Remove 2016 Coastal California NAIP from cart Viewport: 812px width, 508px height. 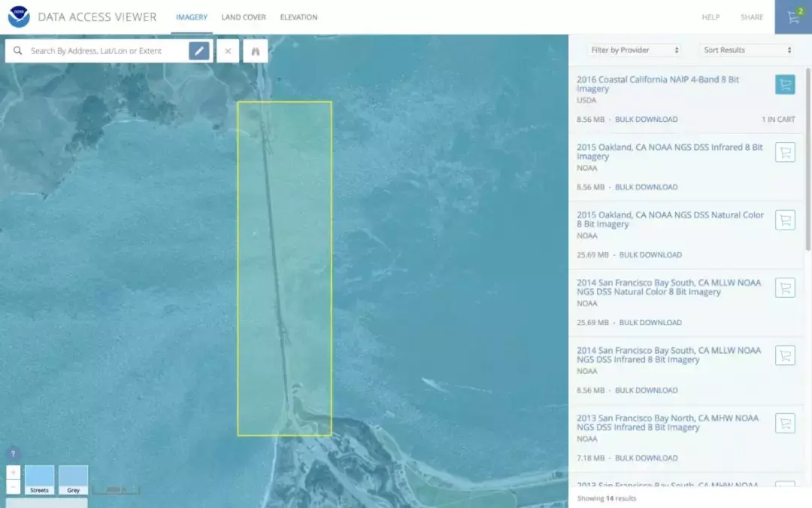click(785, 84)
